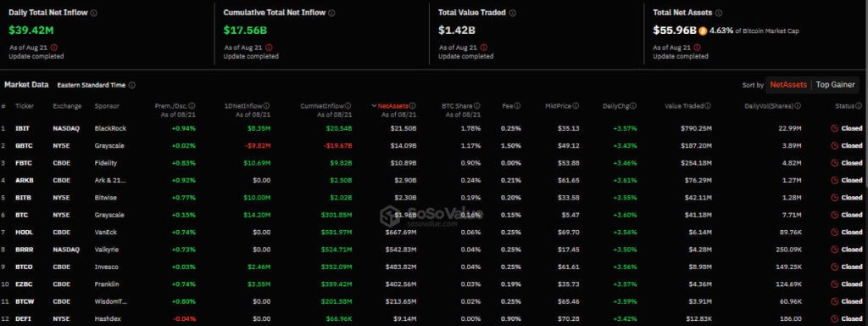This screenshot has width=868, height=326.
Task: Click red alert icon under $39.42M date
Action: [x=53, y=48]
